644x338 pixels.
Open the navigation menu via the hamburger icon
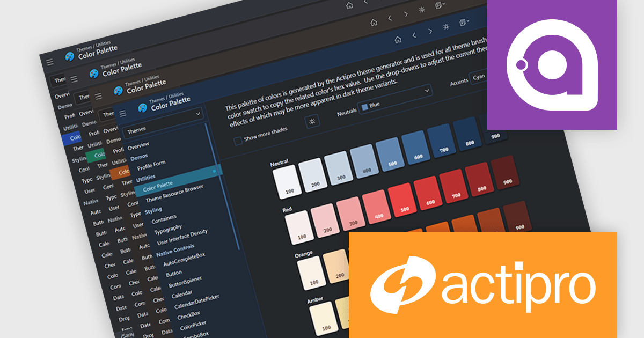click(122, 114)
